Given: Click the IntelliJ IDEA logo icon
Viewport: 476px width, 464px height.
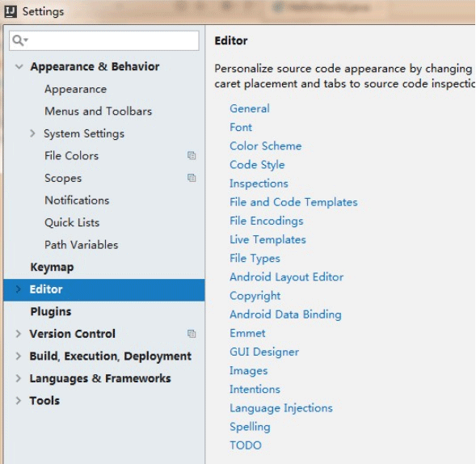Looking at the screenshot, I should [11, 11].
